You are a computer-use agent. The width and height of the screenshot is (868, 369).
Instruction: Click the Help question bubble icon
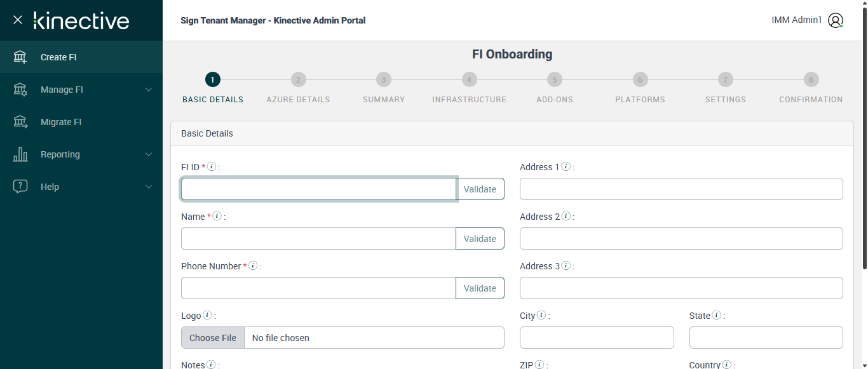pyautogui.click(x=20, y=187)
